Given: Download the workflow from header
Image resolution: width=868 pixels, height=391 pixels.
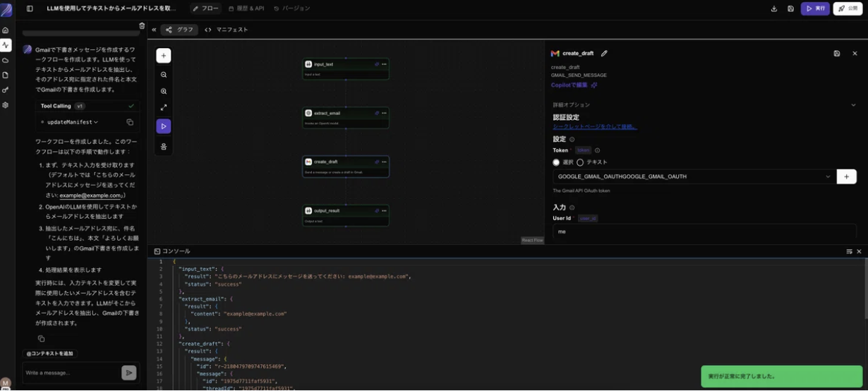Looking at the screenshot, I should point(774,8).
